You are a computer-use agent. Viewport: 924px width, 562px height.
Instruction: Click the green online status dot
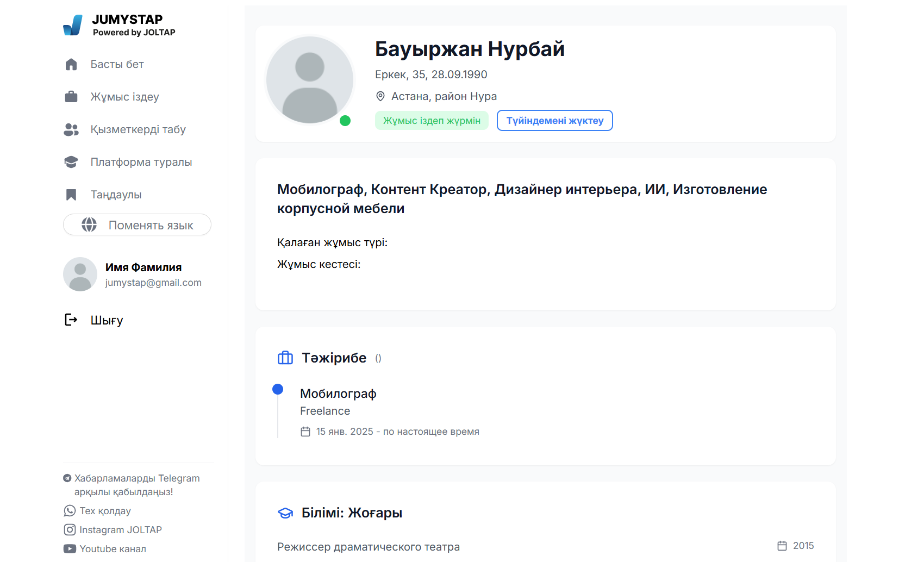pyautogui.click(x=345, y=121)
